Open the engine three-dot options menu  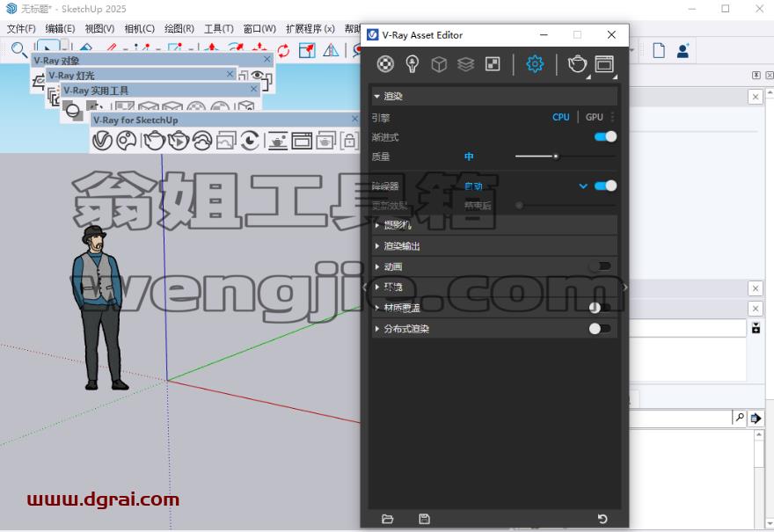(612, 117)
